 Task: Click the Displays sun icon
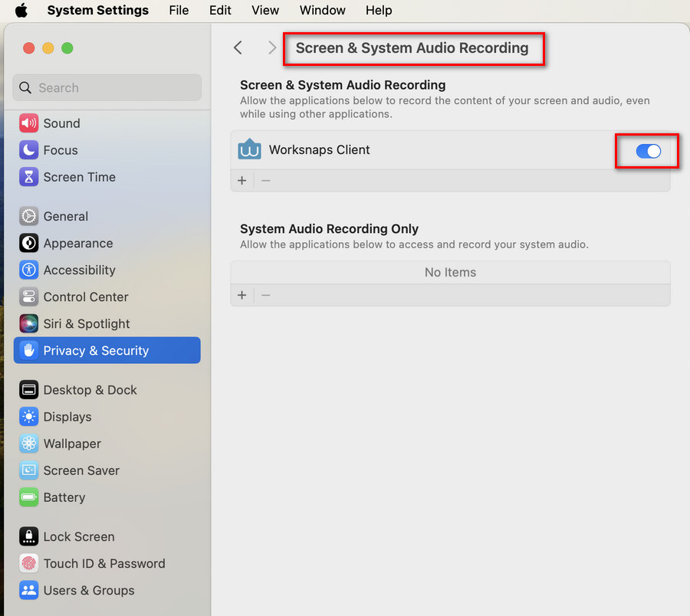(x=29, y=417)
